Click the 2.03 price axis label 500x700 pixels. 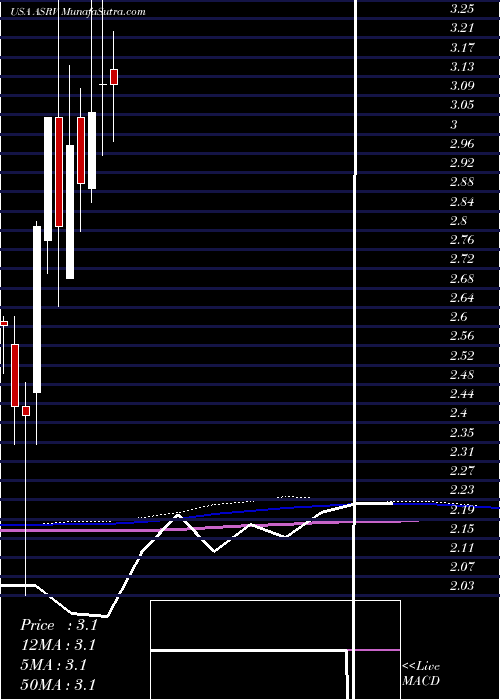(x=461, y=587)
